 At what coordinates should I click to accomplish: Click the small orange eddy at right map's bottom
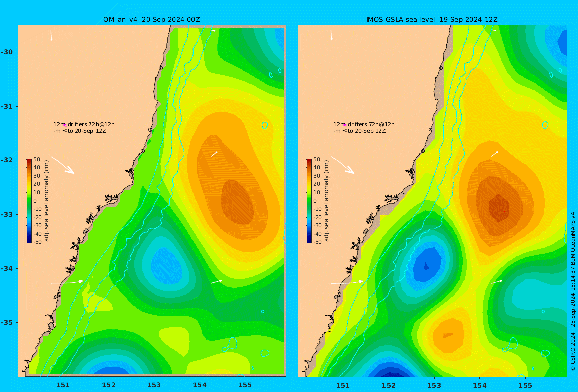coord(449,335)
